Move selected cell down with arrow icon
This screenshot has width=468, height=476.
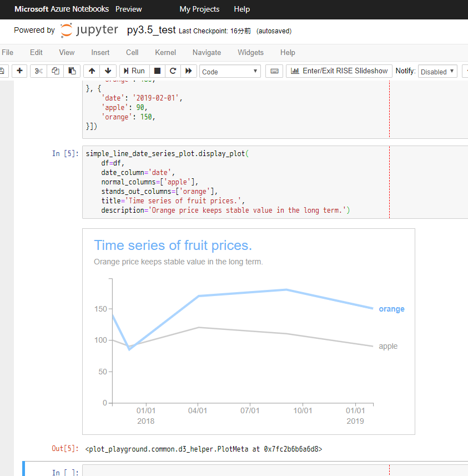pyautogui.click(x=108, y=71)
